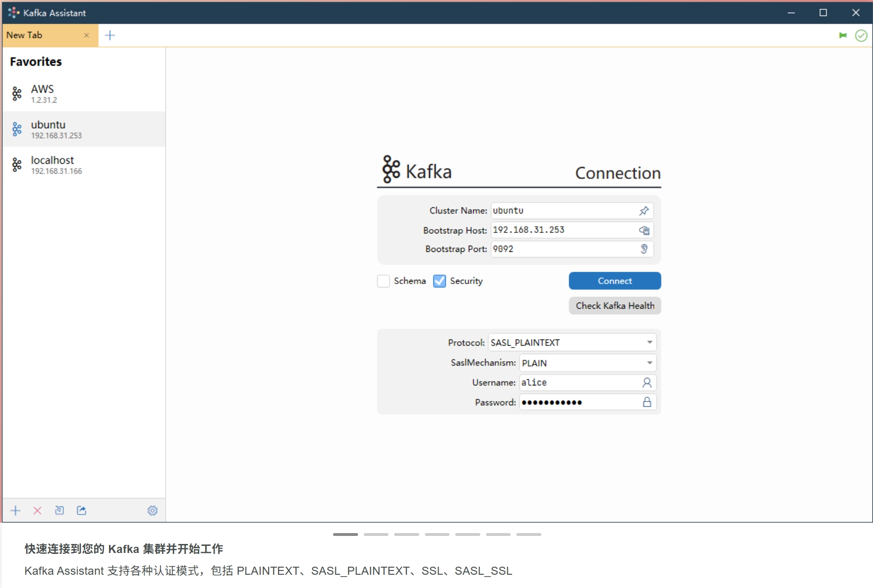The image size is (873, 588).
Task: Click the green checkmark status icon
Action: click(x=861, y=36)
